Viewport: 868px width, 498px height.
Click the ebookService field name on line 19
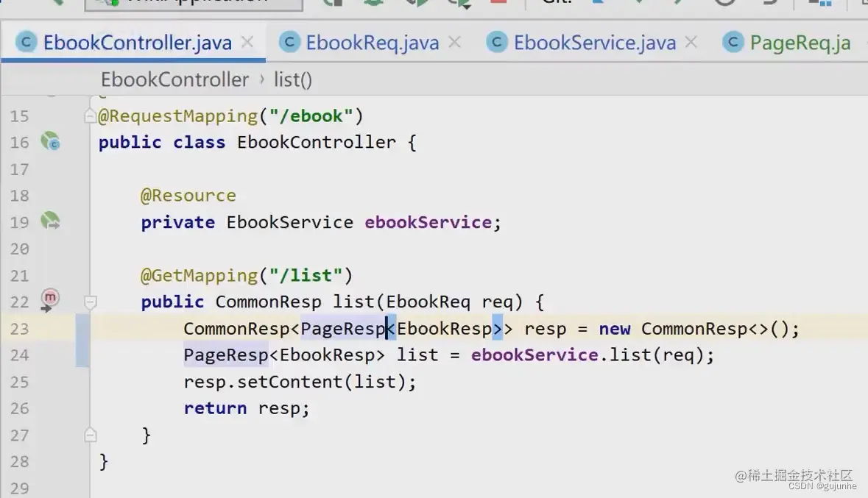pos(428,222)
